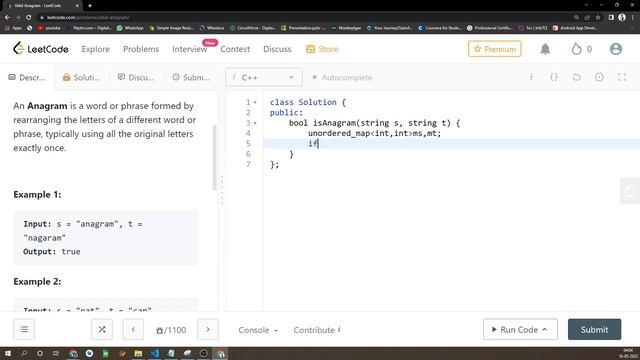
Task: Click the isAnagram function signature
Action: [x=374, y=123]
